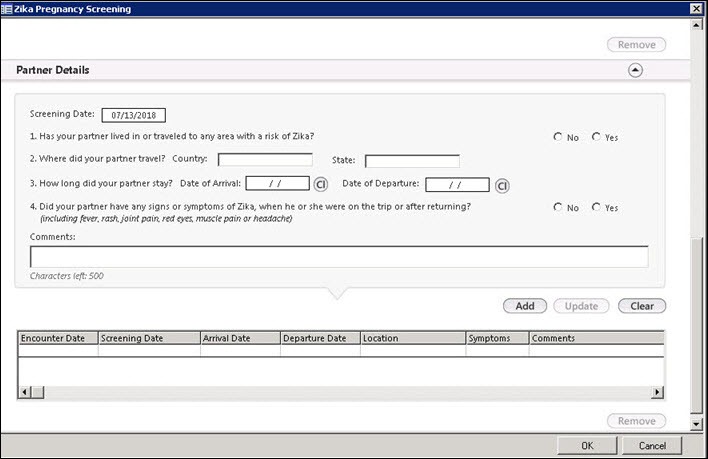Viewport: 708px width, 459px height.
Task: Focus the State input field
Action: pos(412,161)
